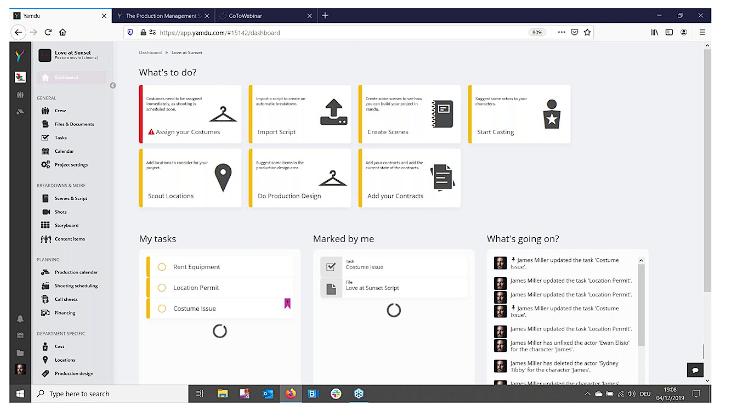
Task: Toggle bookmark on Costume Issue task
Action: pyautogui.click(x=287, y=304)
